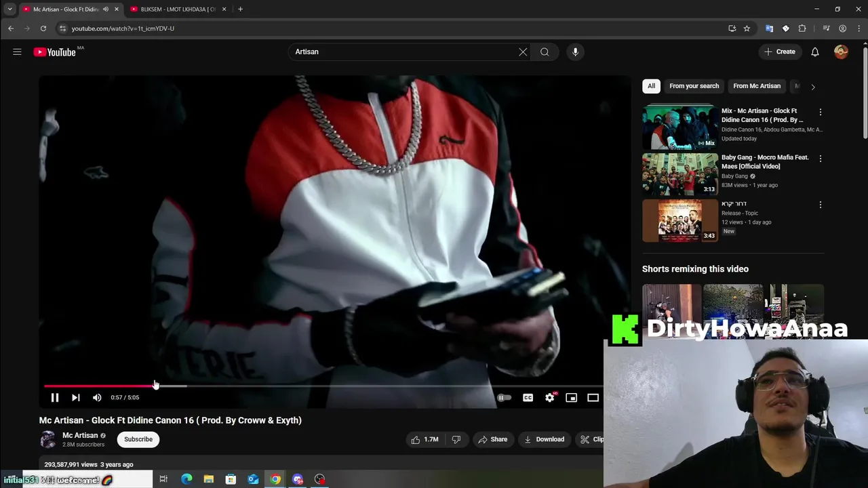
Task: Open Mc Artisan channel avatar
Action: pyautogui.click(x=47, y=439)
